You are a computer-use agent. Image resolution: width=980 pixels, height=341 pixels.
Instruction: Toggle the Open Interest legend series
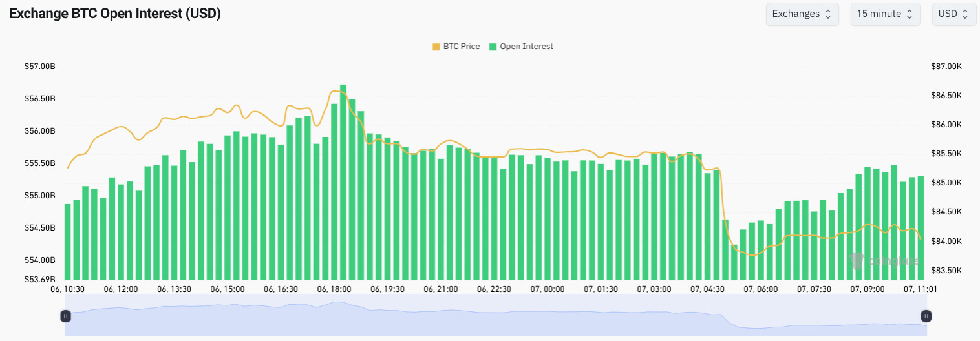coord(521,46)
